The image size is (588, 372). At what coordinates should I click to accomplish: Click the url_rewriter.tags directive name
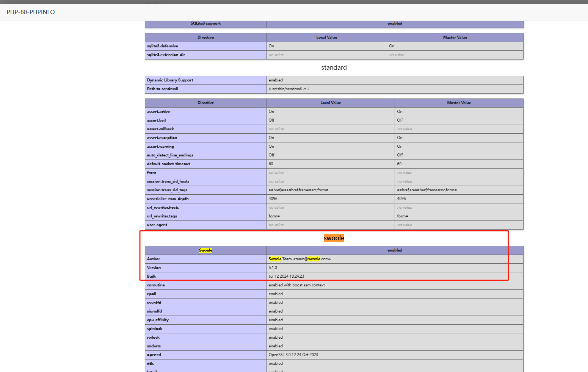(162, 216)
